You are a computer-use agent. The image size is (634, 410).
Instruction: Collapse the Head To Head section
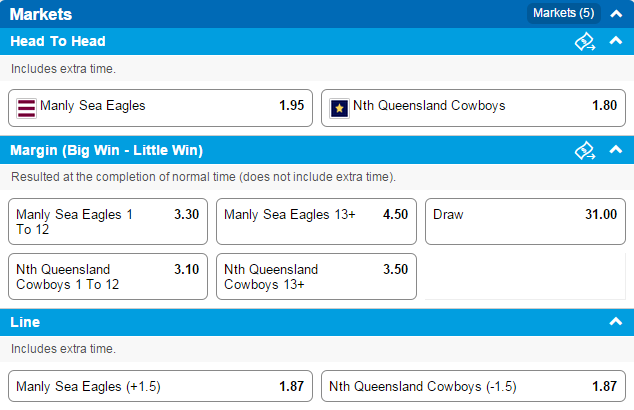[616, 40]
